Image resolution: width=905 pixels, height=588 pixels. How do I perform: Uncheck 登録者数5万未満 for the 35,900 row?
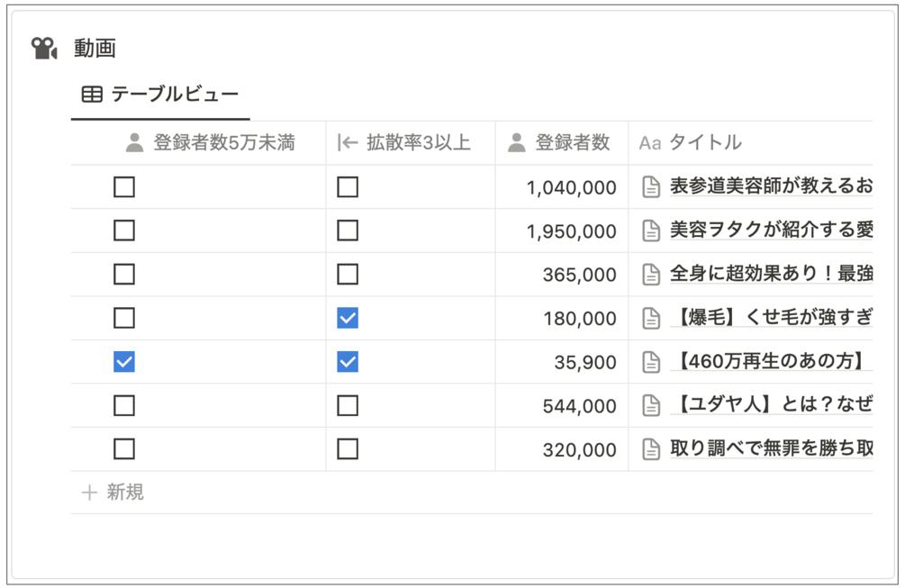point(124,362)
